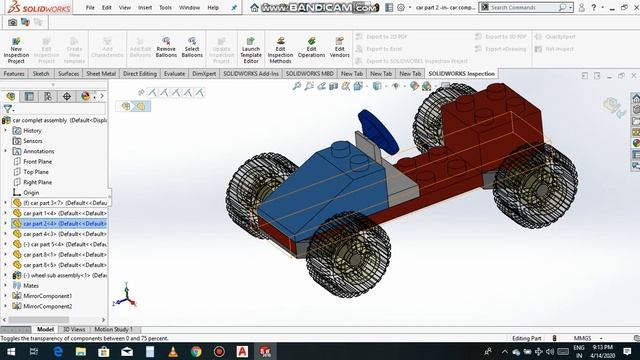640x360 pixels.
Task: Open the ConfigurationManager tab icon
Action: 48,96
